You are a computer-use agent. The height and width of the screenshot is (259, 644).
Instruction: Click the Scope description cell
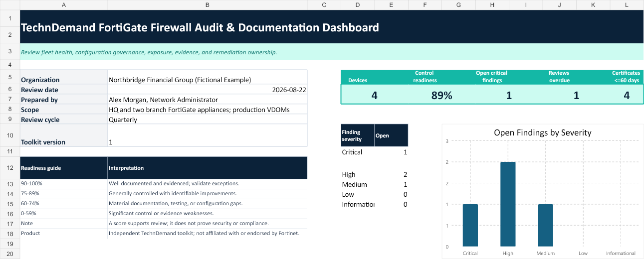[208, 110]
